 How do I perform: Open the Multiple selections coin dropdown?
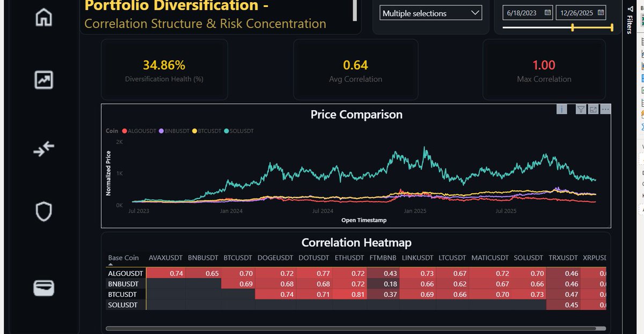pyautogui.click(x=430, y=13)
